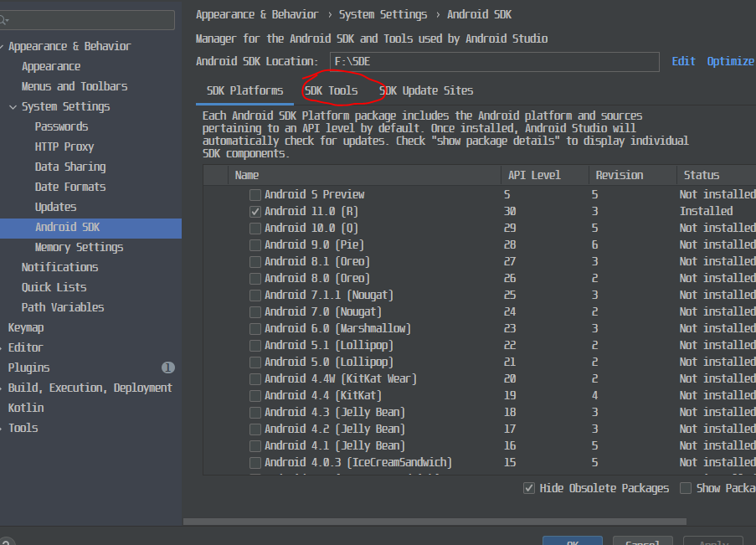Click the OK button
Image resolution: width=756 pixels, height=545 pixels.
pos(573,541)
